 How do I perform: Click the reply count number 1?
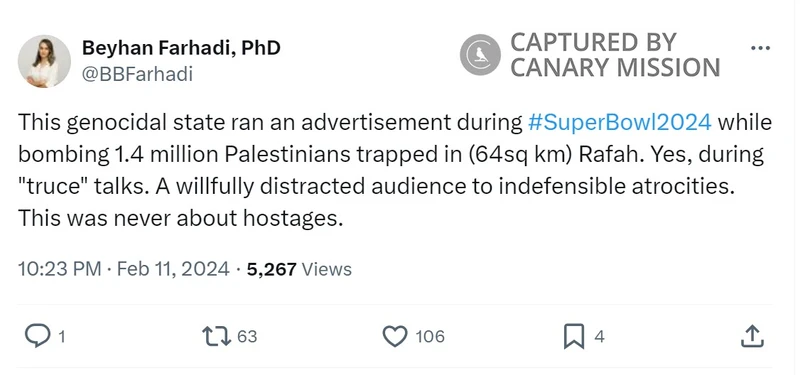(x=62, y=337)
